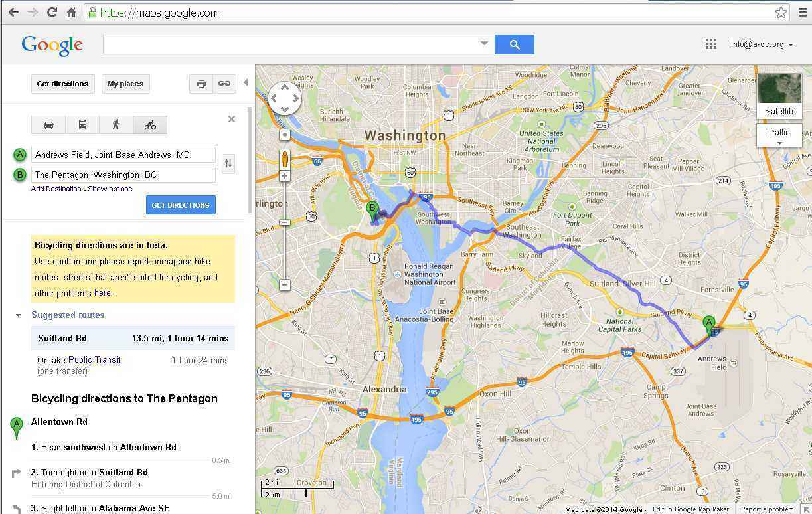812x514 pixels.
Task: Select the walking directions icon
Action: pyautogui.click(x=116, y=125)
